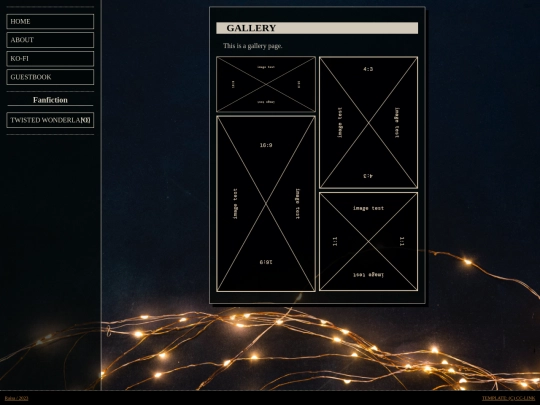Open the HOME page from the sidebar
This screenshot has width=540, height=405.
[x=50, y=21]
